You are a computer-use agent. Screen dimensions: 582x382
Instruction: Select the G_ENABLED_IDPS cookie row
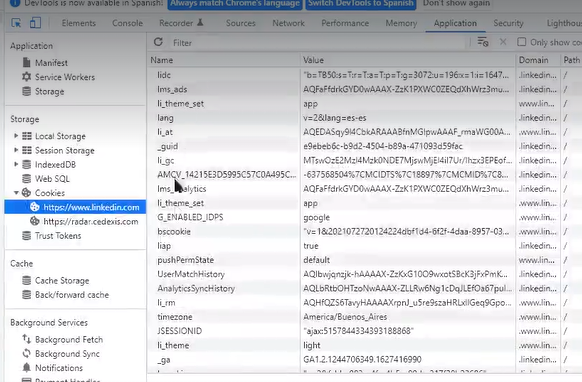[x=364, y=217]
